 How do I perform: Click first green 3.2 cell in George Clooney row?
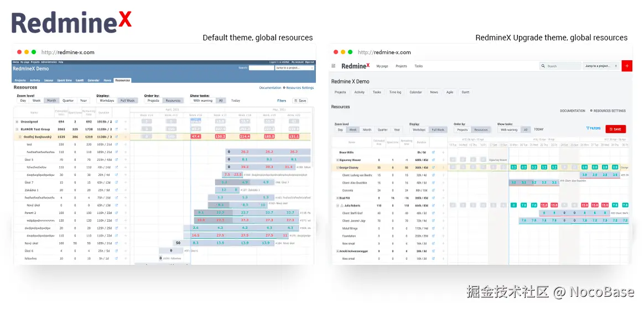[513, 167]
